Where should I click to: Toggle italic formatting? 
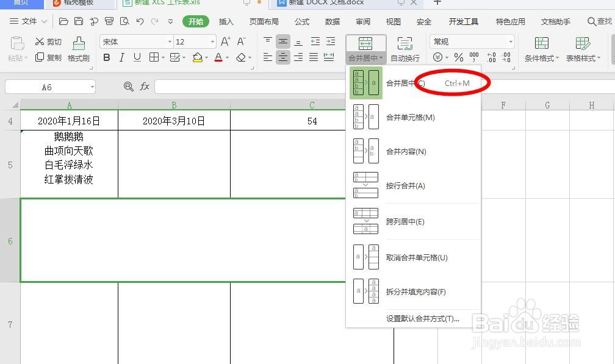120,57
